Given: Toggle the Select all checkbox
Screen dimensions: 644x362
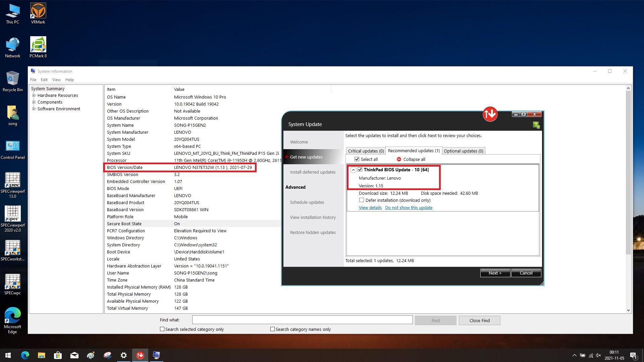Looking at the screenshot, I should click(x=357, y=159).
